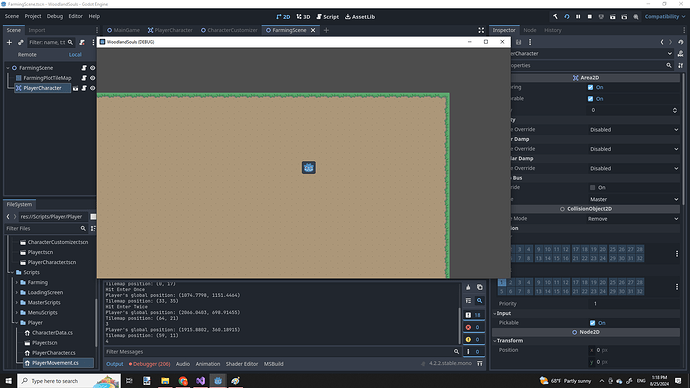The height and width of the screenshot is (388, 690).
Task: Toggle Area2D Monitoring On checkbox
Action: coord(591,87)
